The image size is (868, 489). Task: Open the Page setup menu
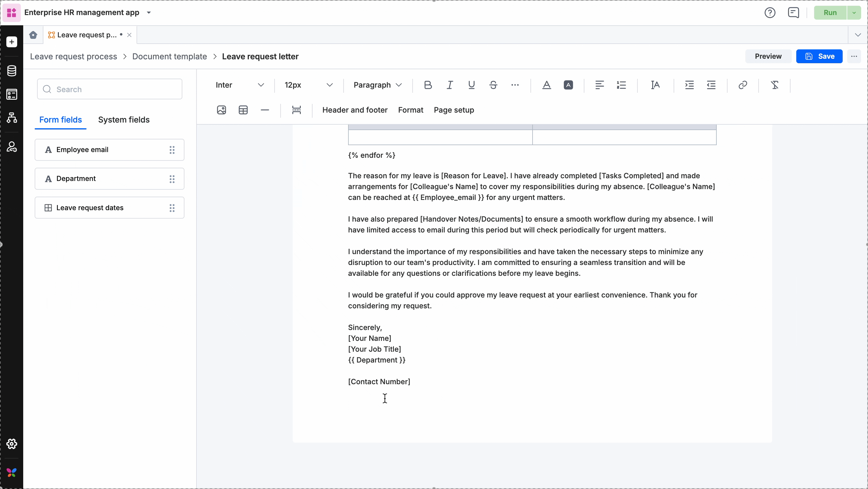pos(454,110)
